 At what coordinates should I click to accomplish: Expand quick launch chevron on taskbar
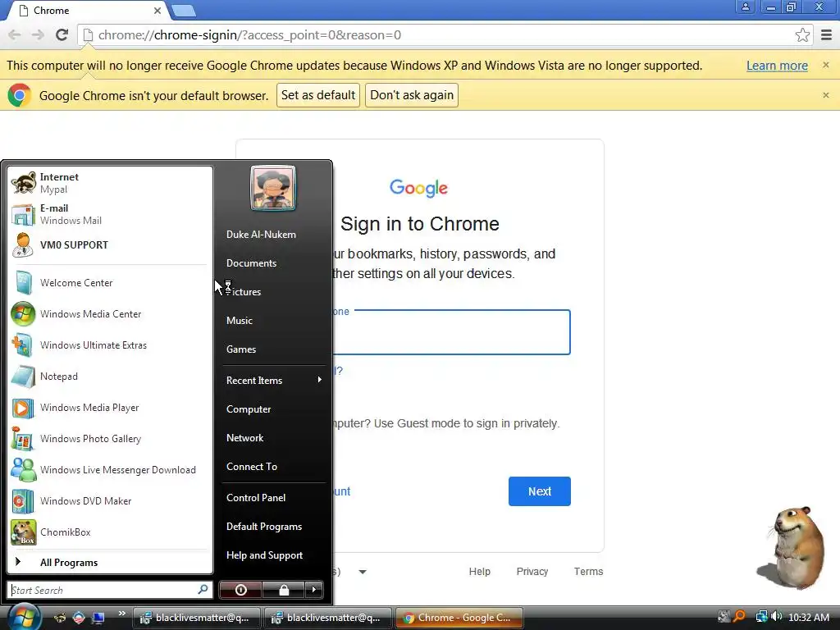121,614
